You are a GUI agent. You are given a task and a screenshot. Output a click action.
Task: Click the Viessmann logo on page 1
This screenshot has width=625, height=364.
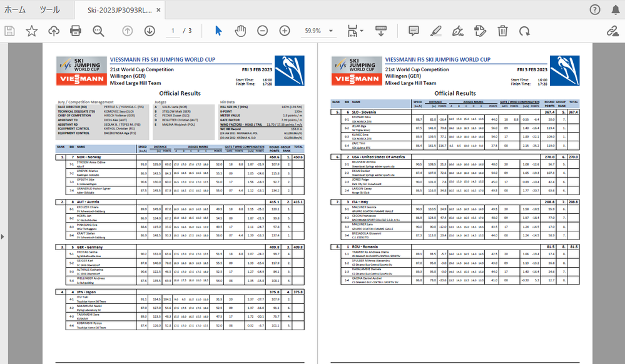click(81, 79)
